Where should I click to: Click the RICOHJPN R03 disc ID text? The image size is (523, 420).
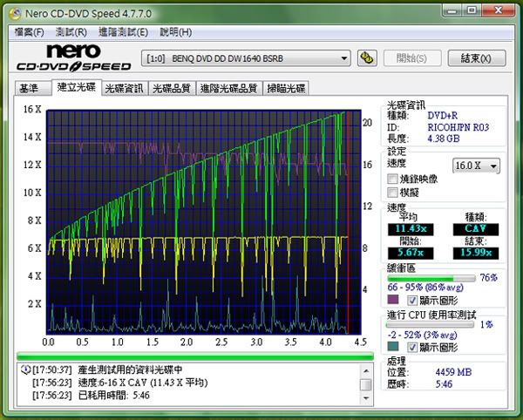tap(458, 127)
